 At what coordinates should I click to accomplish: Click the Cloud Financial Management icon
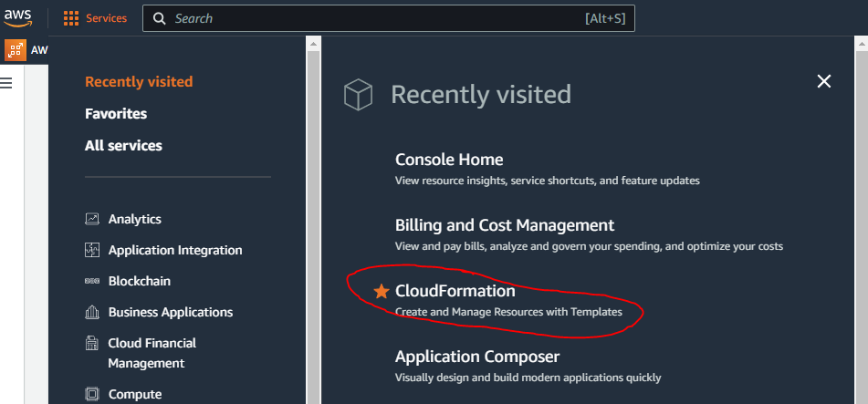92,343
